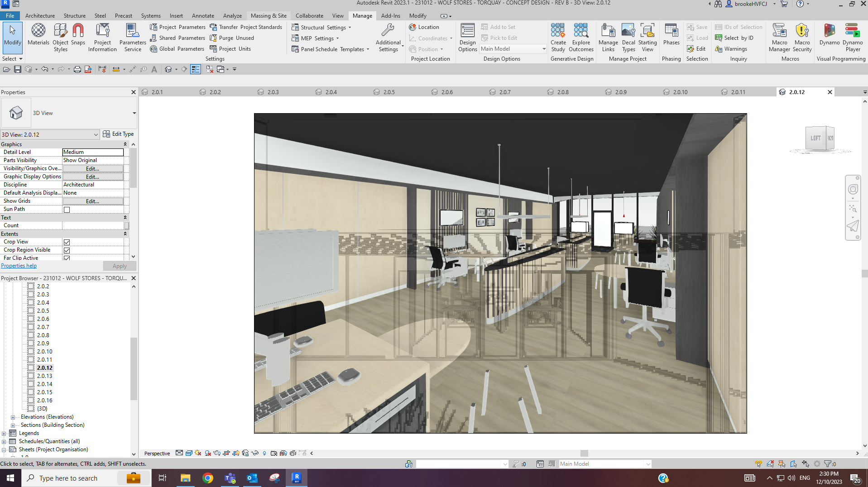Uncheck the Sun Path checkbox
This screenshot has width=868, height=487.
(x=67, y=209)
